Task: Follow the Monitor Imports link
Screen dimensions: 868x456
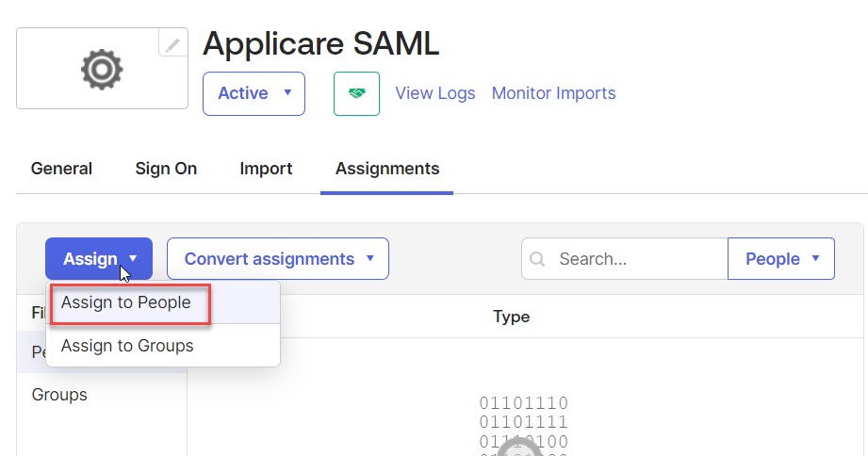Action: tap(553, 93)
